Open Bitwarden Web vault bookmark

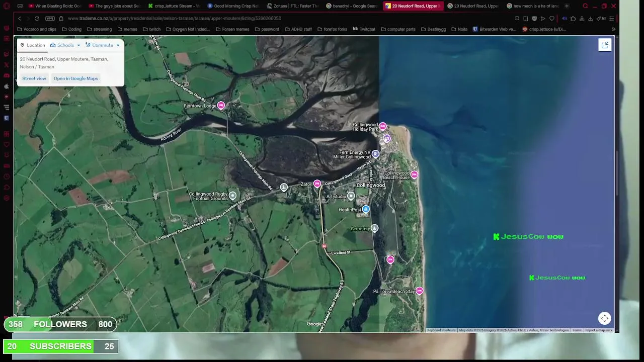click(x=495, y=29)
